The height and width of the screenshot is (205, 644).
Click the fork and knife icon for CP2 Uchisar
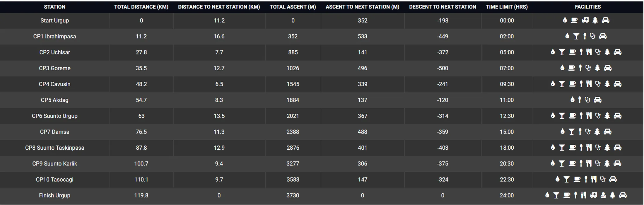coord(589,52)
